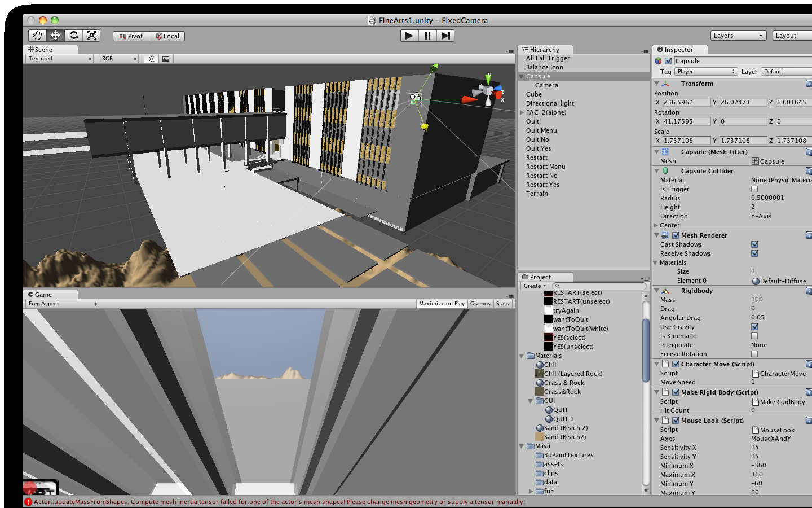Open the Layers dropdown

pyautogui.click(x=738, y=36)
